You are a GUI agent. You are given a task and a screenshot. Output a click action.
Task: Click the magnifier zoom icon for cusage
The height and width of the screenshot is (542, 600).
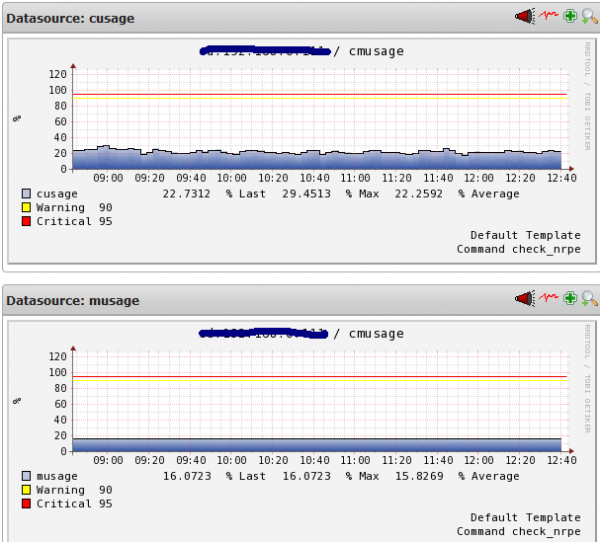[x=589, y=16]
